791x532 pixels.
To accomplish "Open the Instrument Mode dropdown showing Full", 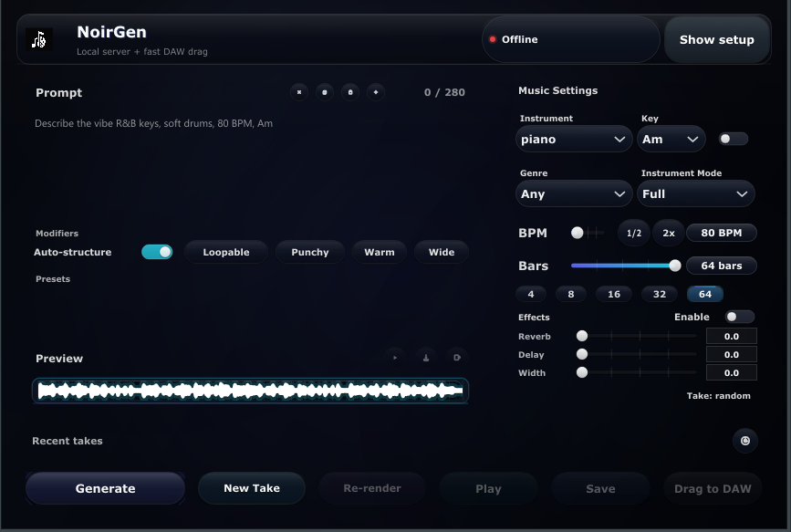I will [x=696, y=193].
